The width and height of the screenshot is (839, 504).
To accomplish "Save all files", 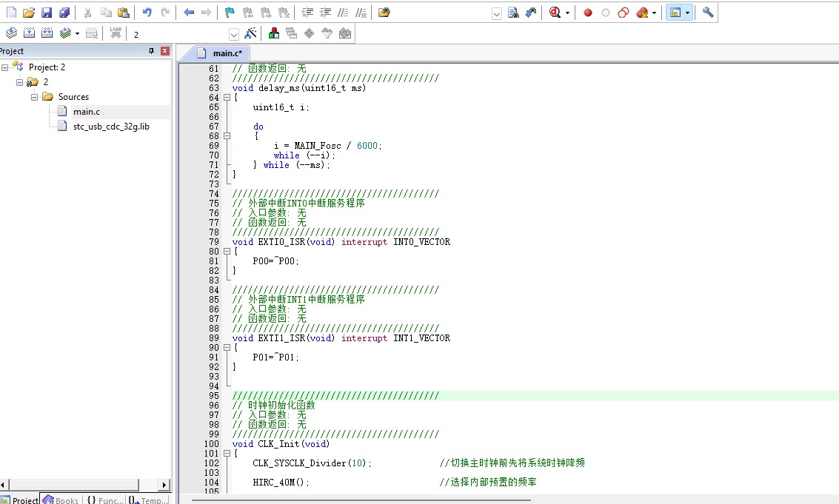I will [x=64, y=13].
